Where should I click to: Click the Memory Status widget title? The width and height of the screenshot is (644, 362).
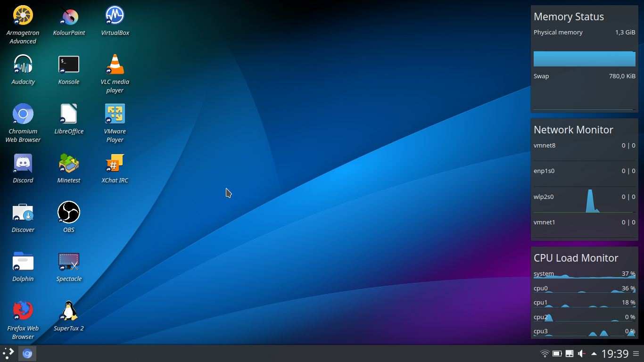click(569, 17)
